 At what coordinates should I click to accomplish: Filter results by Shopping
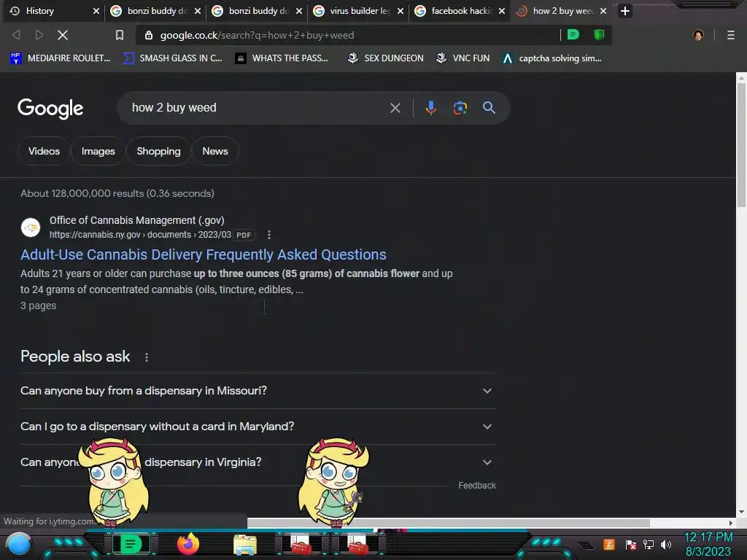(x=158, y=151)
